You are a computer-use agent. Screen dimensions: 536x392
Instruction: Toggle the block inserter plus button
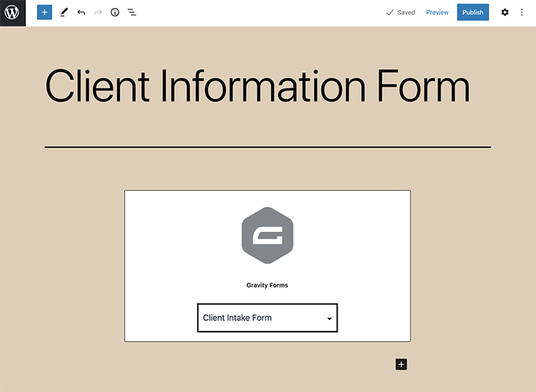[x=44, y=13]
